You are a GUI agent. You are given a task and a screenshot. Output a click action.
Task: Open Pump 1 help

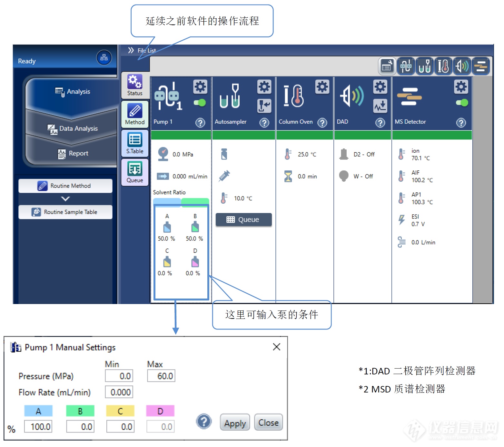200,123
